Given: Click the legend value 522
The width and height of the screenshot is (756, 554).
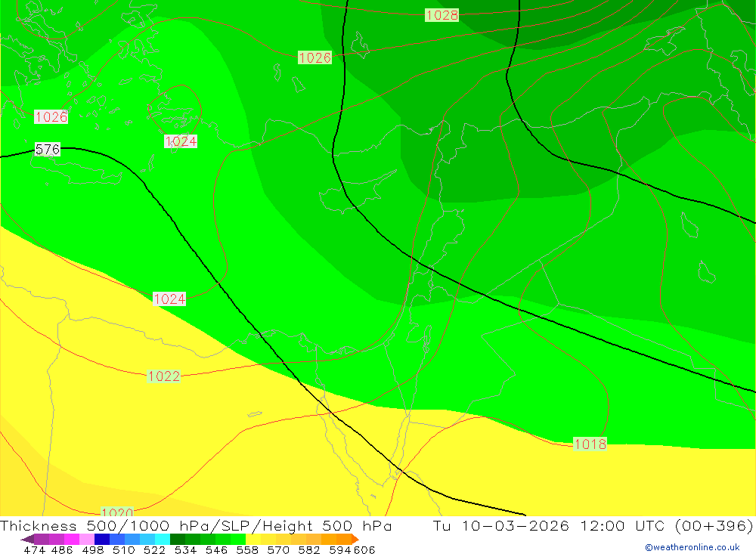Looking at the screenshot, I should tap(154, 549).
